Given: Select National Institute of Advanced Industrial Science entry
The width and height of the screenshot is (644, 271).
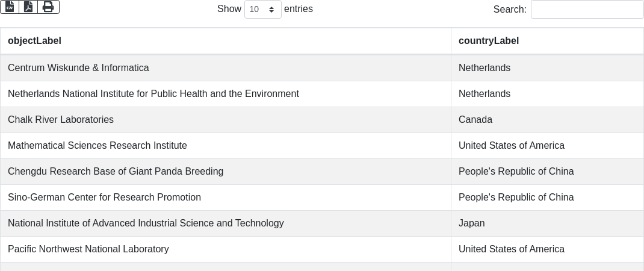Looking at the screenshot, I should pyautogui.click(x=146, y=223).
